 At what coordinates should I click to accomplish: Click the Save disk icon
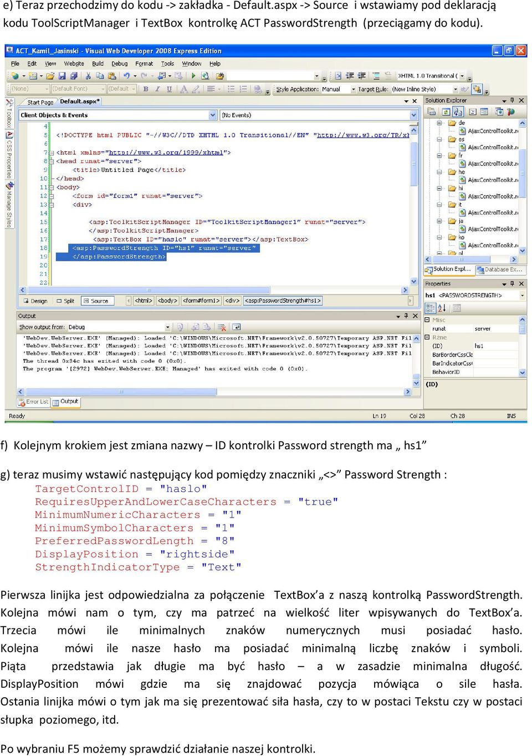coord(62,76)
